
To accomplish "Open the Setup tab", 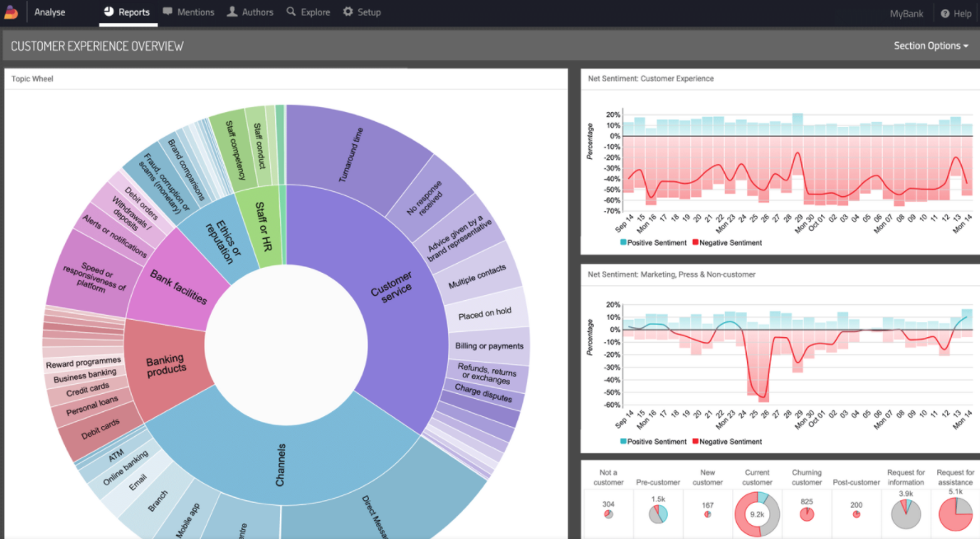I will pos(362,12).
